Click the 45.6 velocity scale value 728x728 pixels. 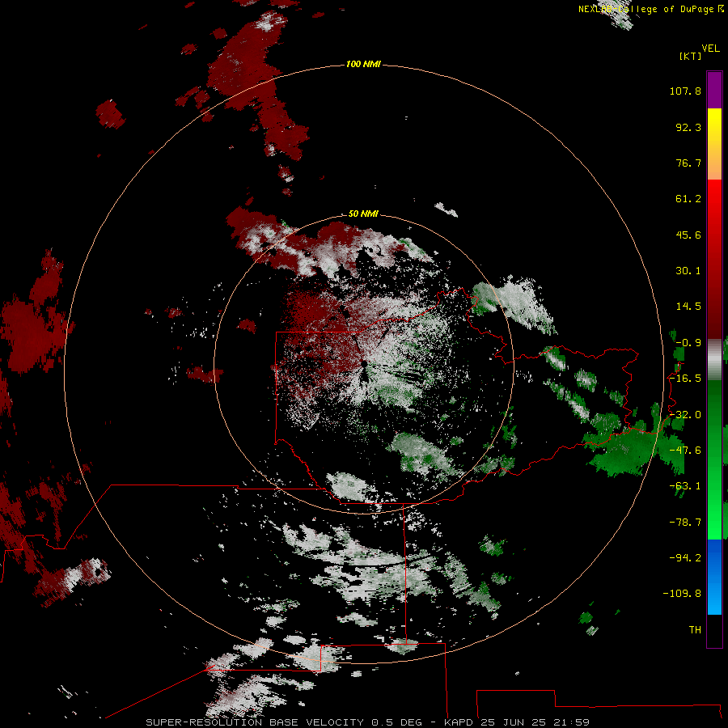[688, 235]
